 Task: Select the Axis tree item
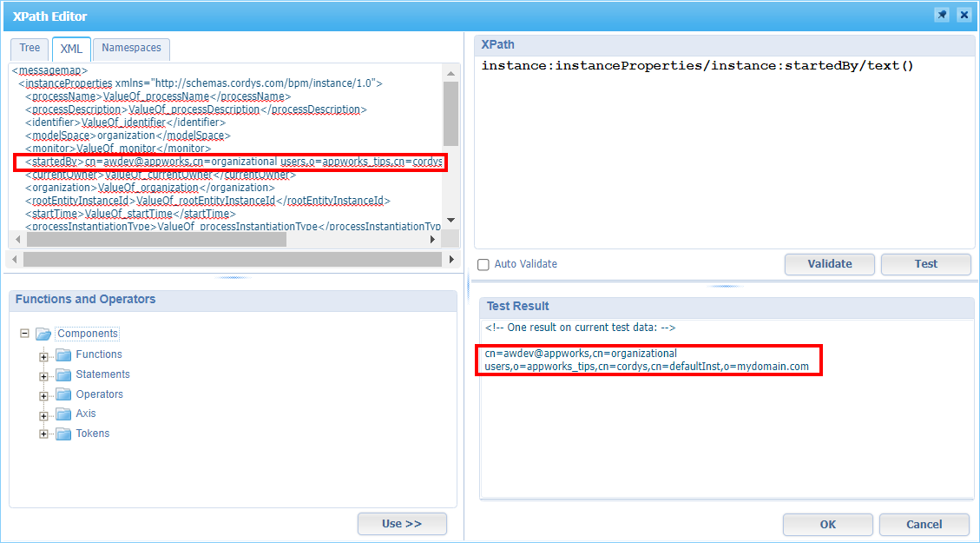[86, 414]
